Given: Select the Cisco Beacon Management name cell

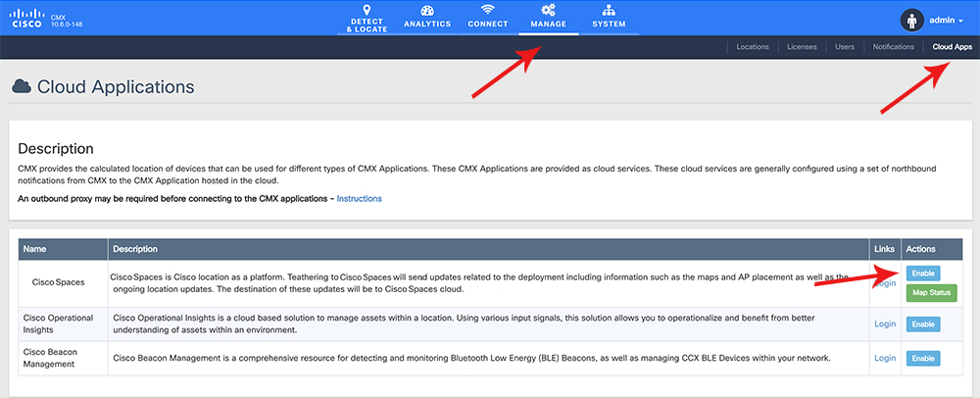Looking at the screenshot, I should tap(63, 358).
